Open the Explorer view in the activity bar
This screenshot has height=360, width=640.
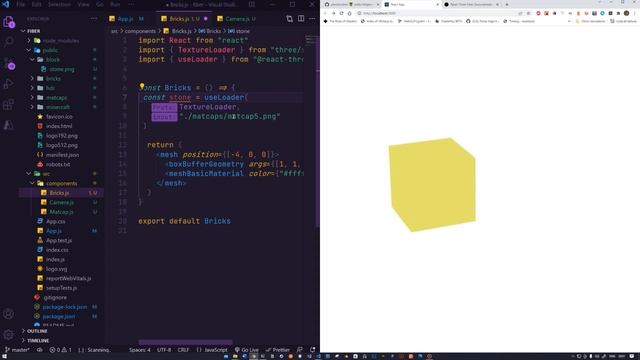click(x=9, y=22)
